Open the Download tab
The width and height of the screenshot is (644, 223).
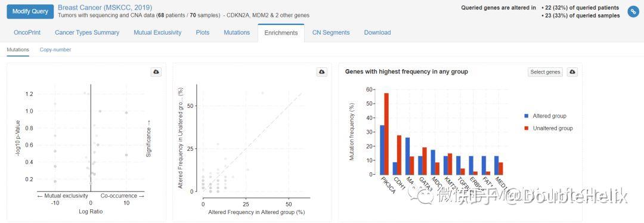(x=377, y=32)
